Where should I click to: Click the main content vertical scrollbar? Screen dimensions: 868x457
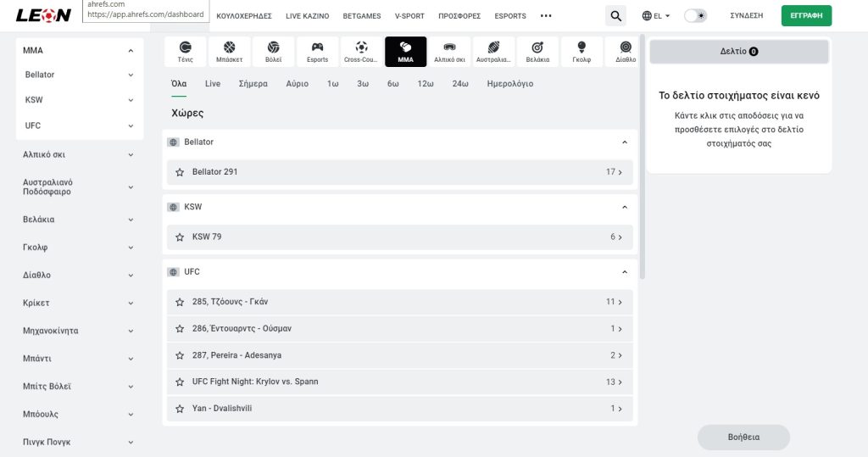[643, 157]
